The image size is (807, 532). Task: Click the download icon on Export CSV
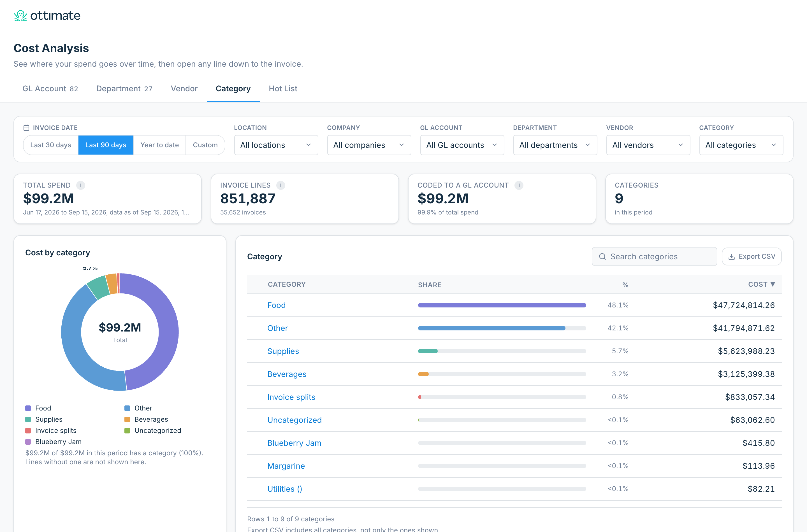732,257
